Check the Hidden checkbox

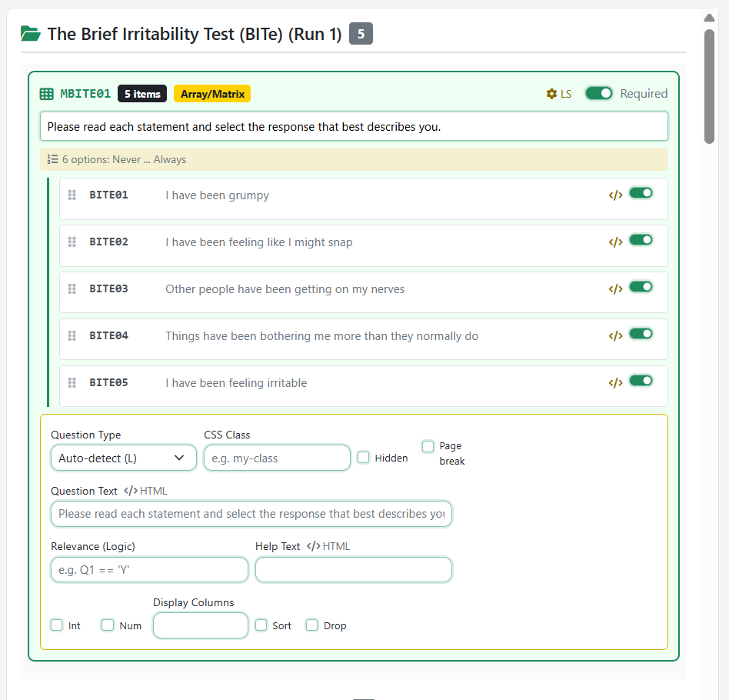[x=364, y=458]
